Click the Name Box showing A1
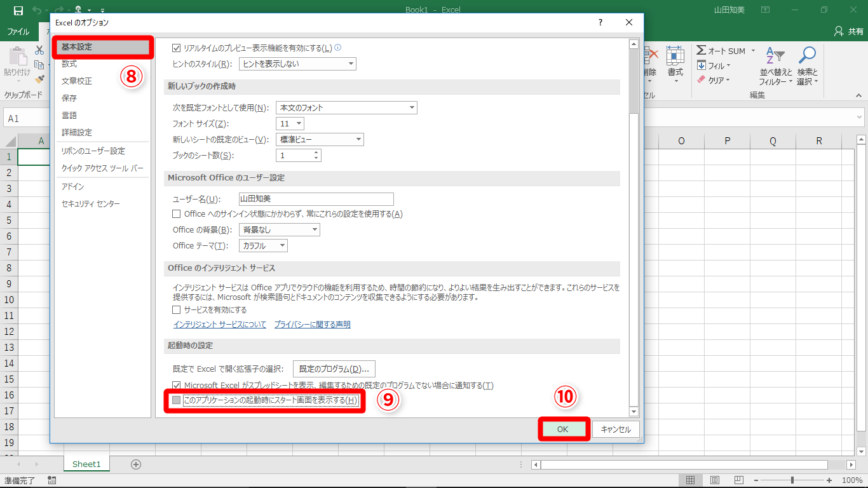This screenshot has height=488, width=868. tap(25, 118)
